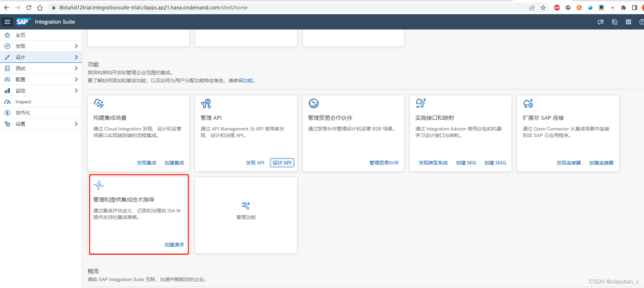Expand the 设置 menu chevron

(76, 124)
